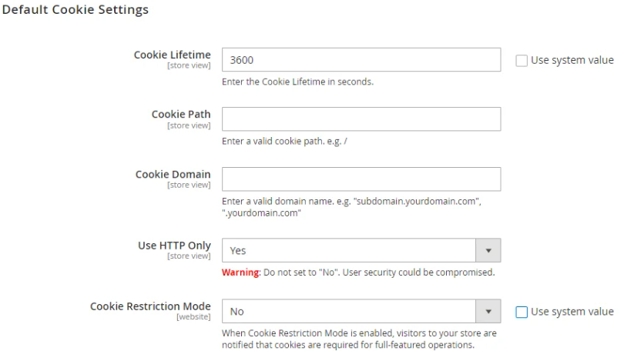This screenshot has height=351, width=644.
Task: Click the Use HTTP Only field label
Action: tap(173, 245)
